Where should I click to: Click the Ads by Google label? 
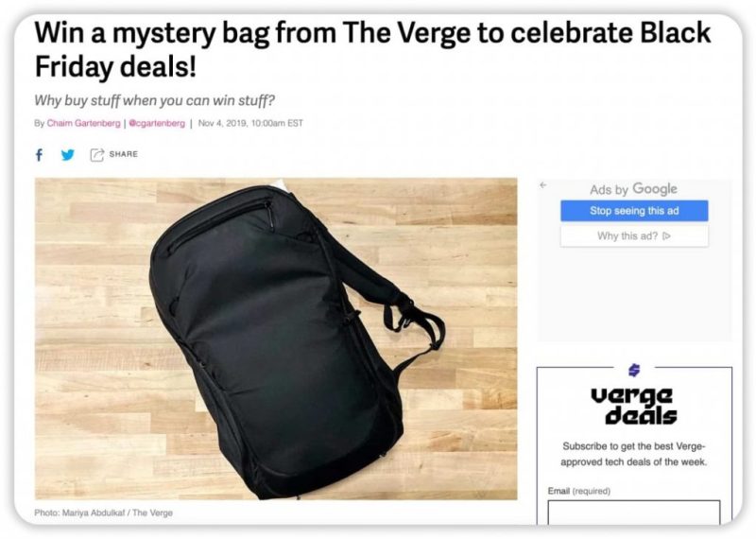pos(633,189)
